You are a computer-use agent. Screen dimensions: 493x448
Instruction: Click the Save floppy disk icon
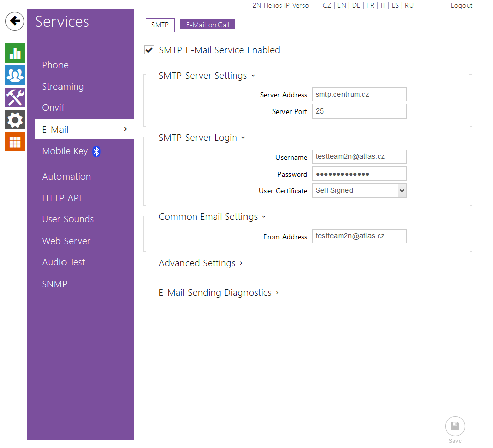(x=455, y=427)
